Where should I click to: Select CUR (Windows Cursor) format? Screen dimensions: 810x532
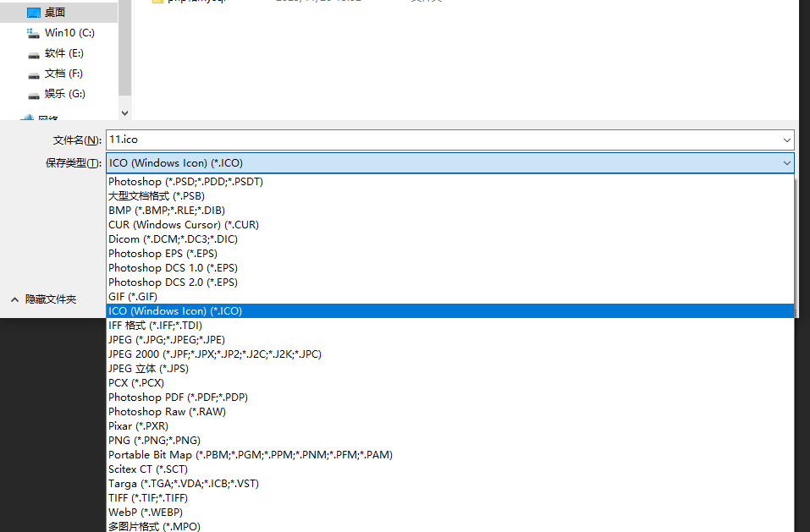(184, 224)
